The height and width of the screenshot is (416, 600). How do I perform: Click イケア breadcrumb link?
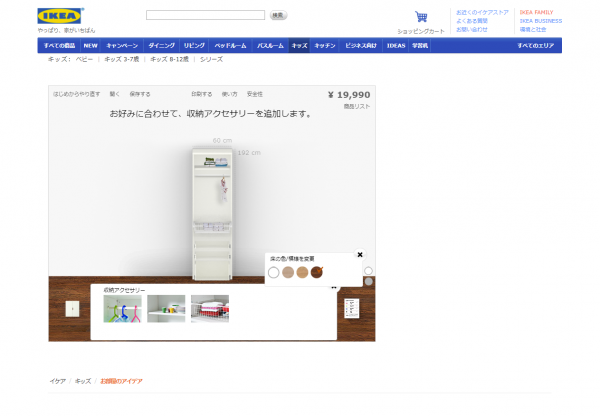(58, 381)
